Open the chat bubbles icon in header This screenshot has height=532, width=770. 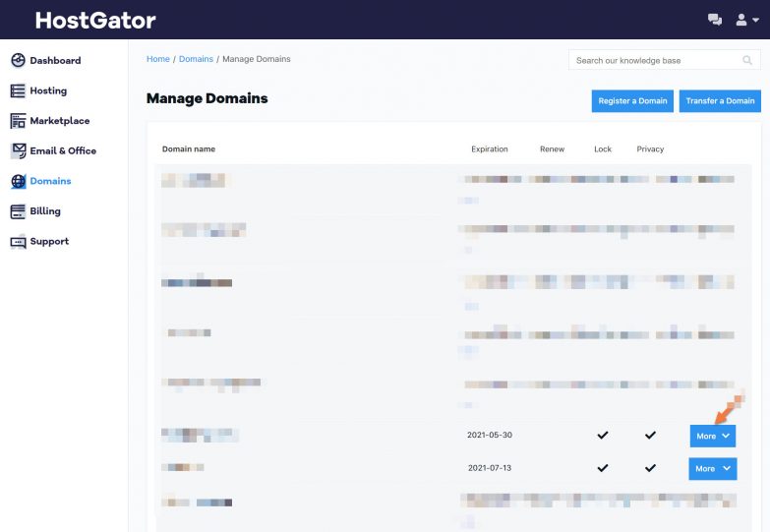(x=715, y=20)
